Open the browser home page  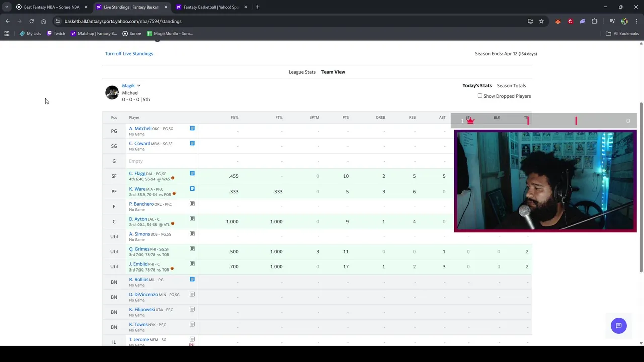pos(43,21)
